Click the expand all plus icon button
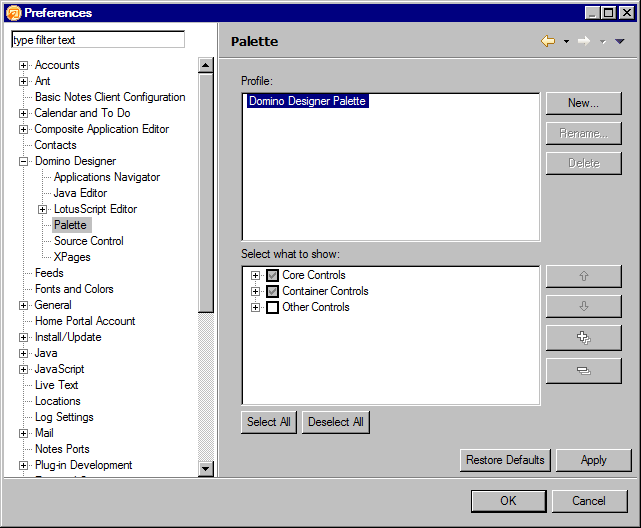 pyautogui.click(x=584, y=338)
